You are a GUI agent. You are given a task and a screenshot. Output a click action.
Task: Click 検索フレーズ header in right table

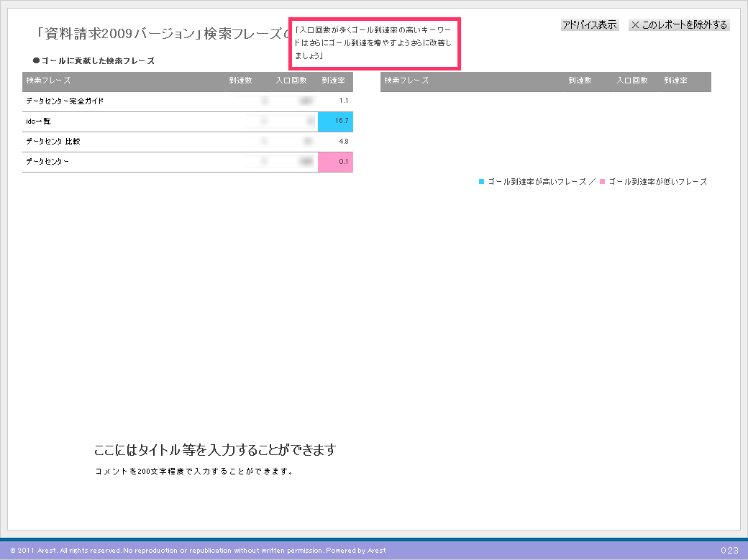tap(406, 81)
